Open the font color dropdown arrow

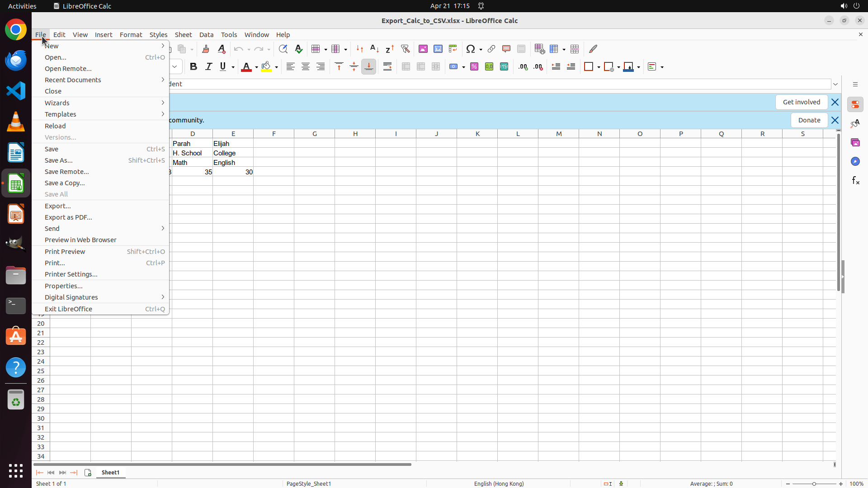click(x=256, y=67)
